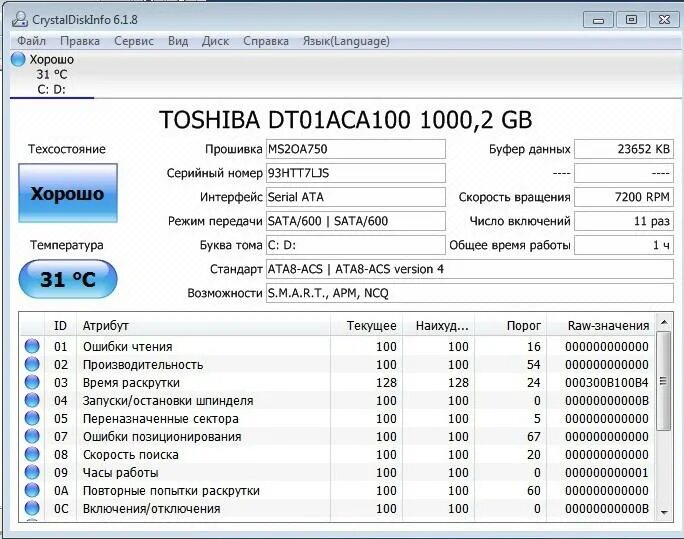Click status icon for Повторные попытки раскрутки row
The height and width of the screenshot is (539, 684).
click(32, 490)
